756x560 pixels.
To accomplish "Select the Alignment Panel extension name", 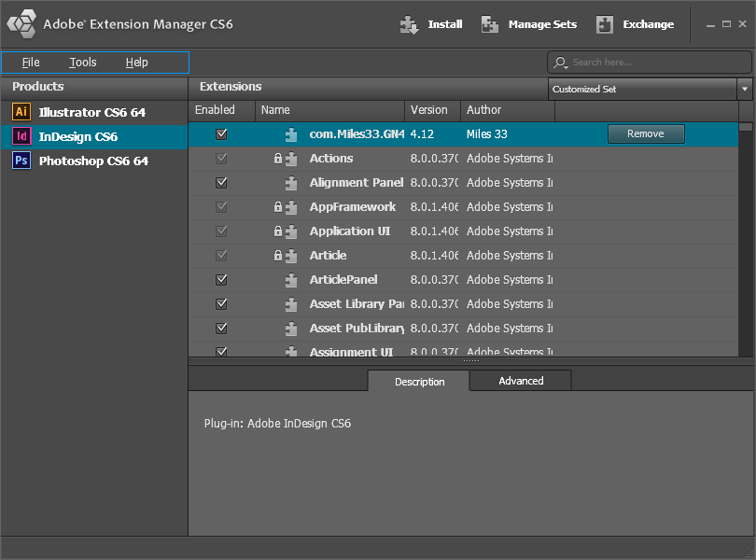I will coord(357,183).
